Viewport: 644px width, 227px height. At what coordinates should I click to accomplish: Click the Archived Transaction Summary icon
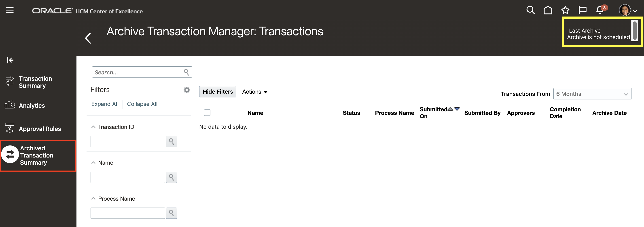click(x=9, y=155)
